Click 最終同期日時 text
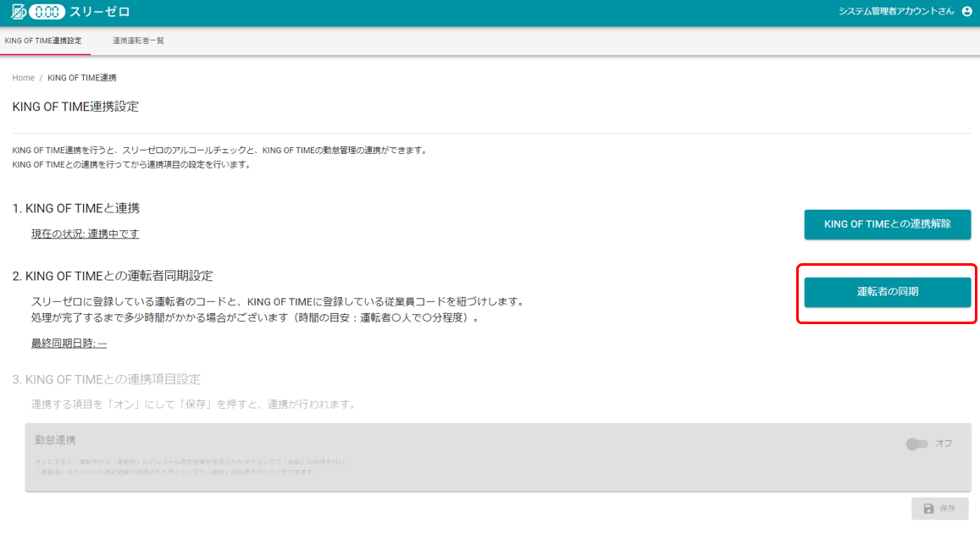Image resolution: width=980 pixels, height=534 pixels. [x=69, y=343]
